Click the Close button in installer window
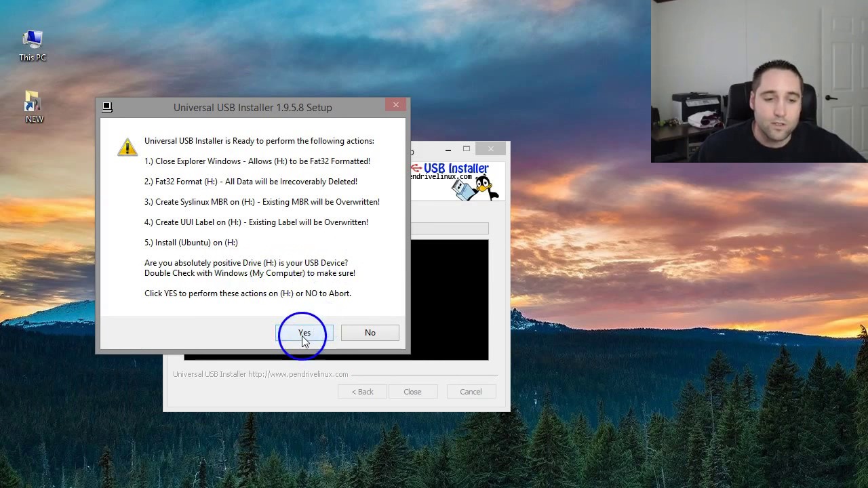This screenshot has height=488, width=868. [x=412, y=392]
